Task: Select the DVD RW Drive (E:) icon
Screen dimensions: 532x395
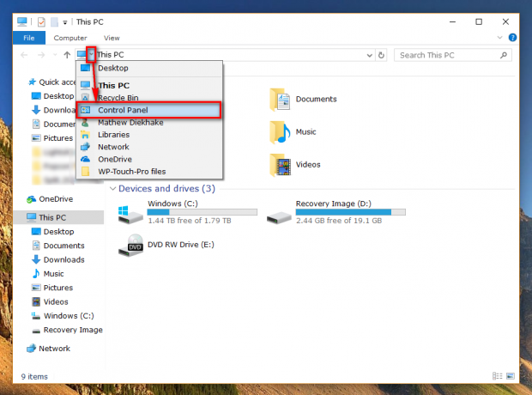Action: [x=130, y=246]
